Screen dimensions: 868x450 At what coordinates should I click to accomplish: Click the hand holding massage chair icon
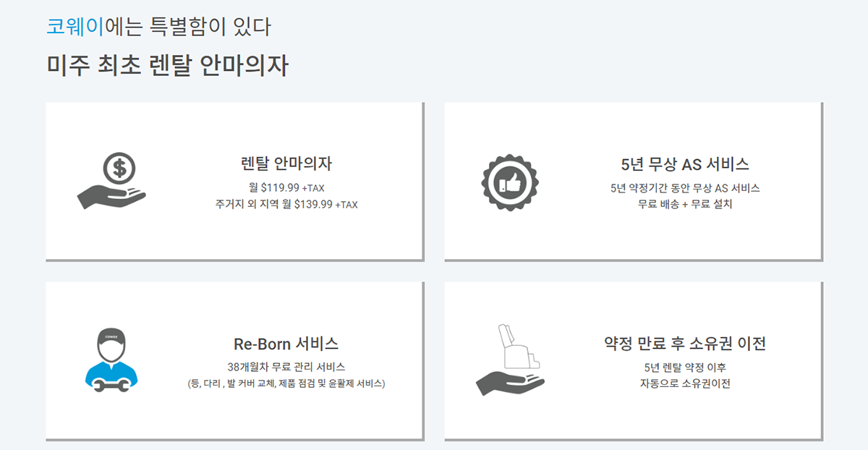(510, 360)
